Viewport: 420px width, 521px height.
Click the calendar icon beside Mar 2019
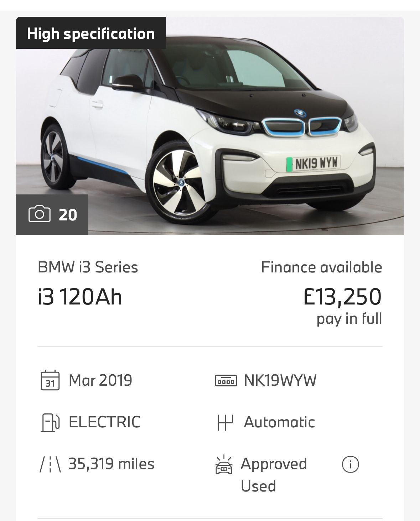point(50,380)
